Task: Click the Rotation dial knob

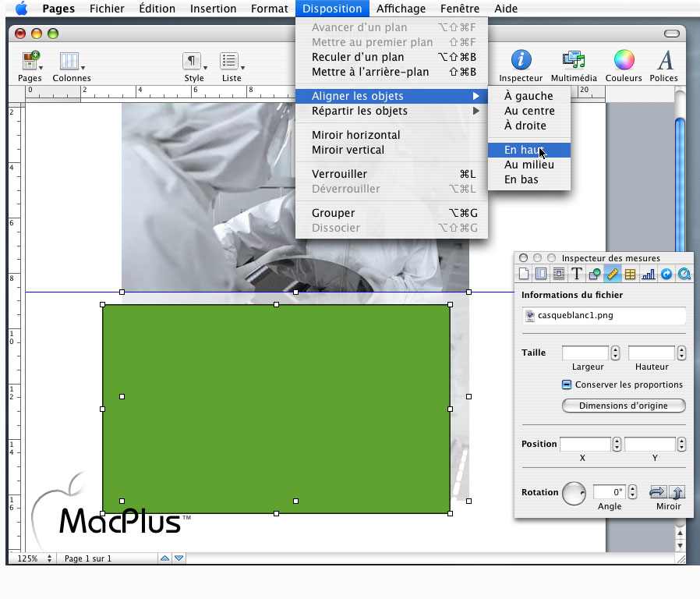Action: coord(574,493)
